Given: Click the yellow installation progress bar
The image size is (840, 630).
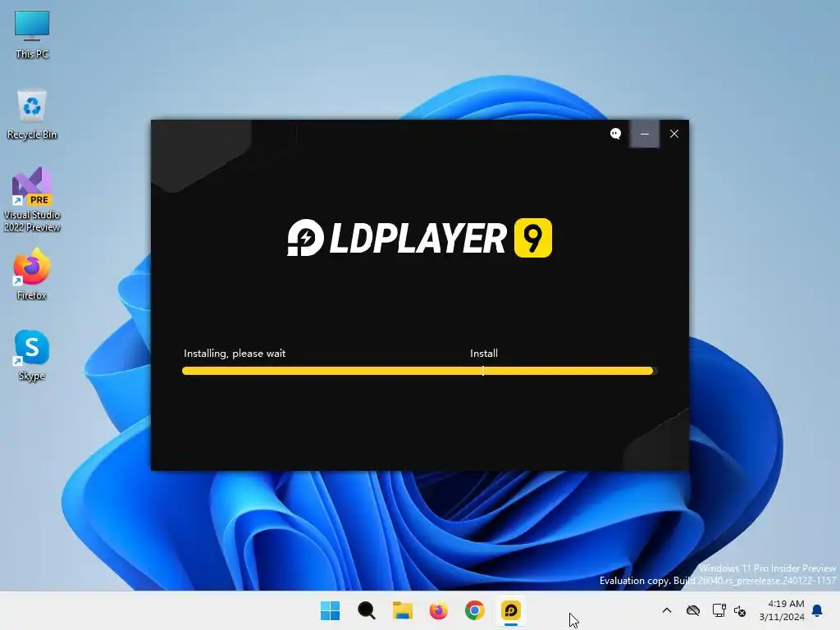Looking at the screenshot, I should pyautogui.click(x=419, y=371).
